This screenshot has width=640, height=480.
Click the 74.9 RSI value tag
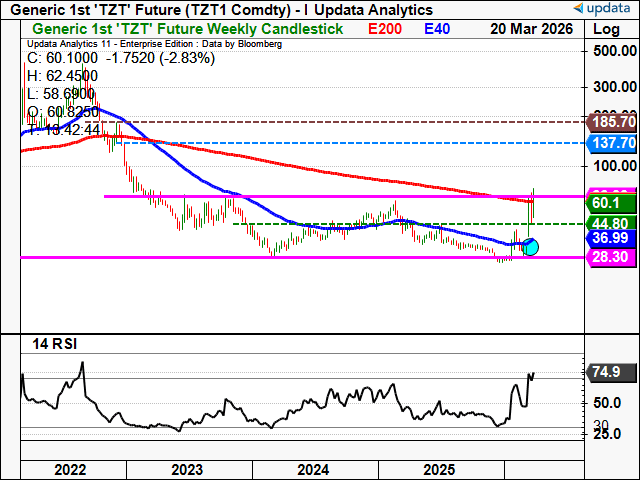608,375
